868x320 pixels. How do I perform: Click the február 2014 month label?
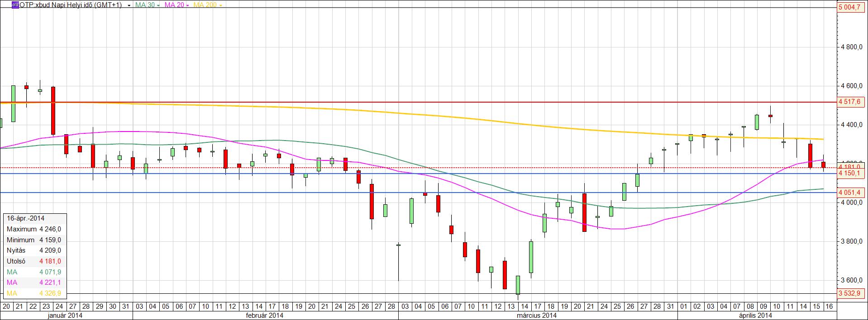point(265,315)
